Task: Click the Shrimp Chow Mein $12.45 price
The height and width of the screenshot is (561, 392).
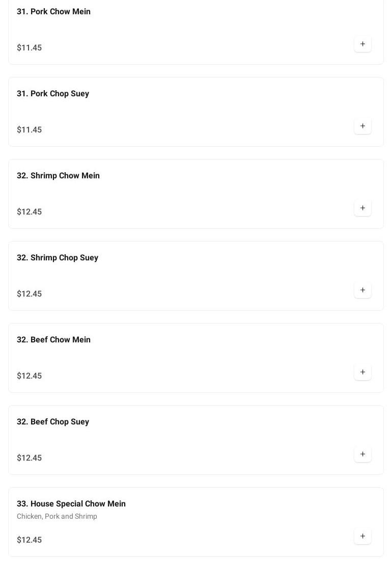Action: (30, 212)
